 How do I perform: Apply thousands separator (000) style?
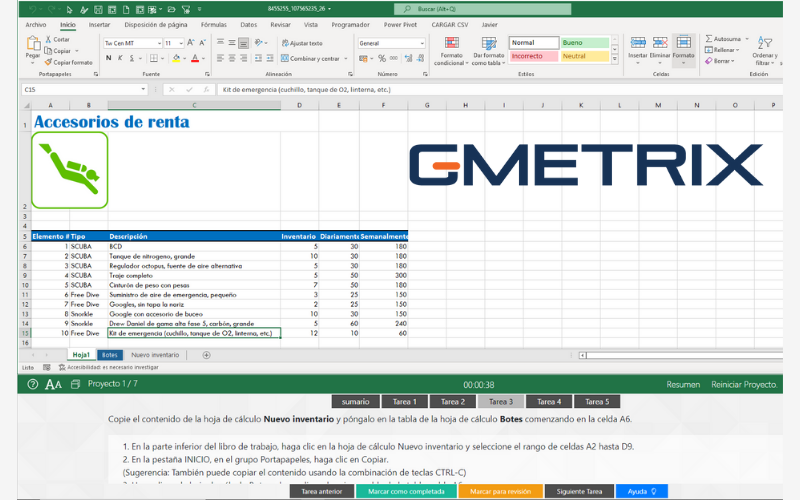click(394, 59)
